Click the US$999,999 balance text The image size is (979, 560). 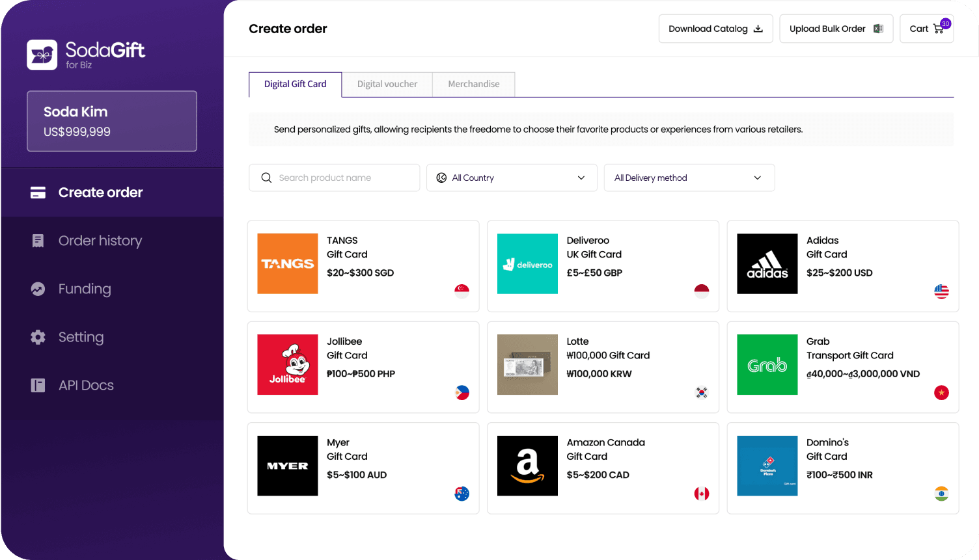tap(77, 132)
